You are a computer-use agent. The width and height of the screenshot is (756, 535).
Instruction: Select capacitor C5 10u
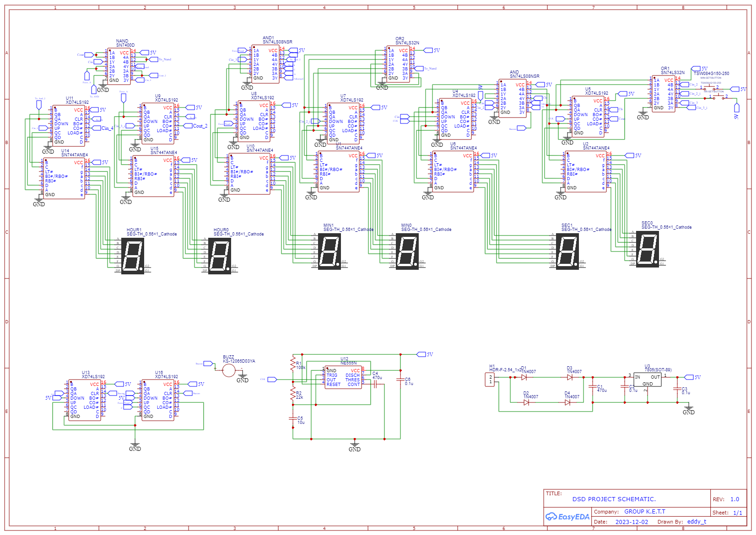click(x=293, y=418)
